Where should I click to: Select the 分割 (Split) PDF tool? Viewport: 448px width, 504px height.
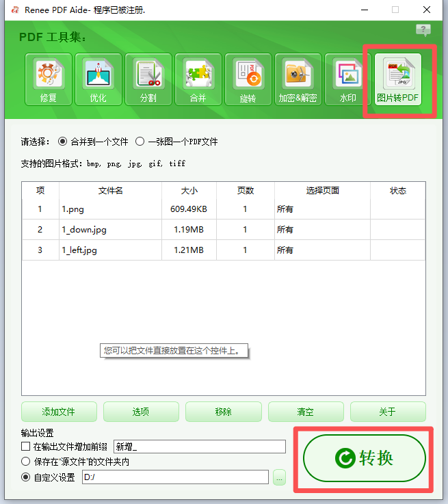[x=148, y=79]
